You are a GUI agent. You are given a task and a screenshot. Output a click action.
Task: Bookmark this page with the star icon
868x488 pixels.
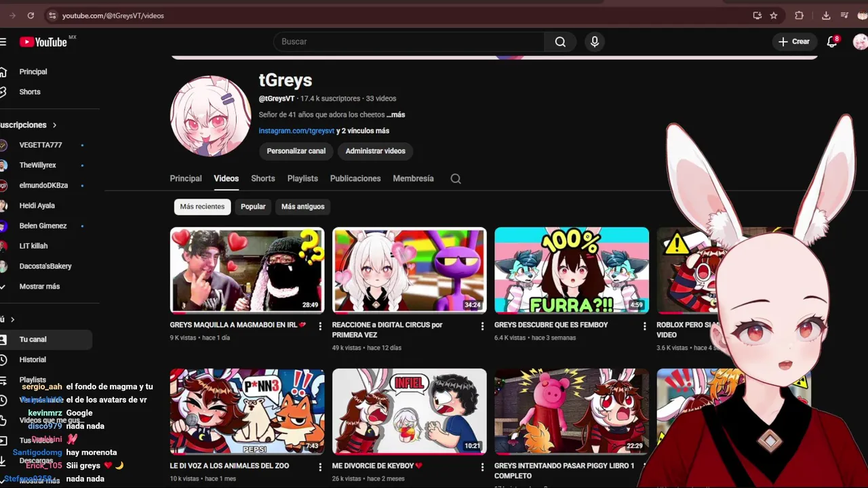[x=774, y=16]
